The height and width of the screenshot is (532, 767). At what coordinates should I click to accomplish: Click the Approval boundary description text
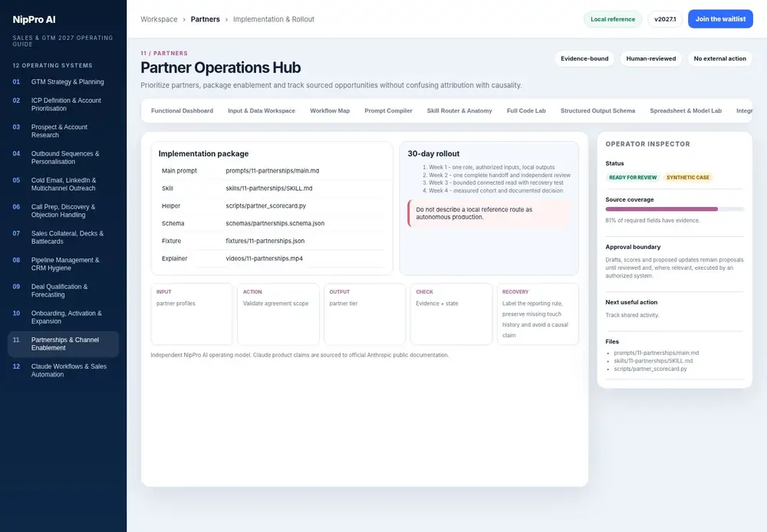(x=674, y=268)
